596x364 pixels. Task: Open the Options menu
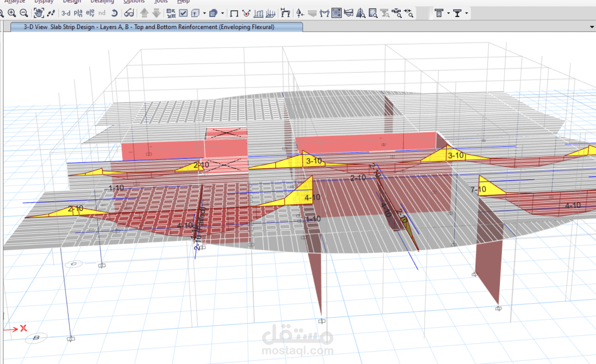coord(134,2)
